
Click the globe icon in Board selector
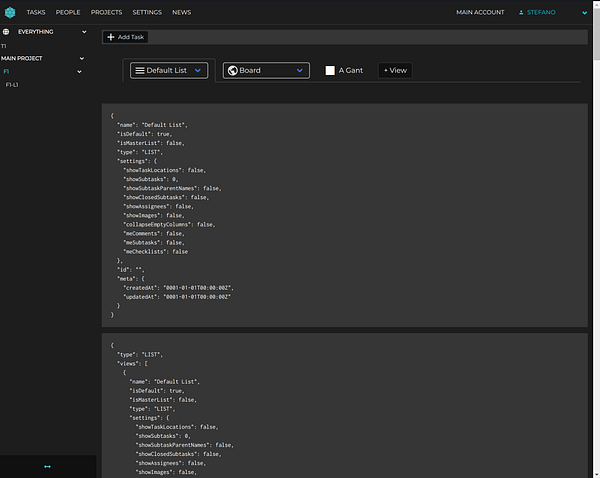232,70
